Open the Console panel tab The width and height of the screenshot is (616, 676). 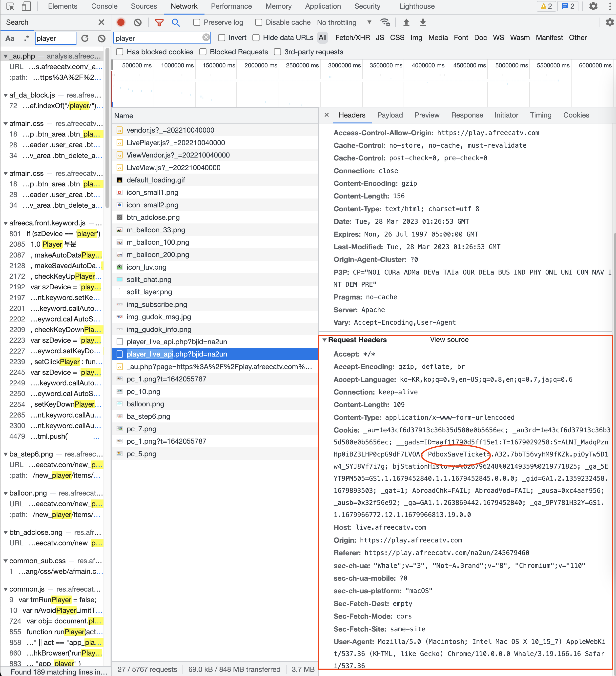(x=104, y=6)
